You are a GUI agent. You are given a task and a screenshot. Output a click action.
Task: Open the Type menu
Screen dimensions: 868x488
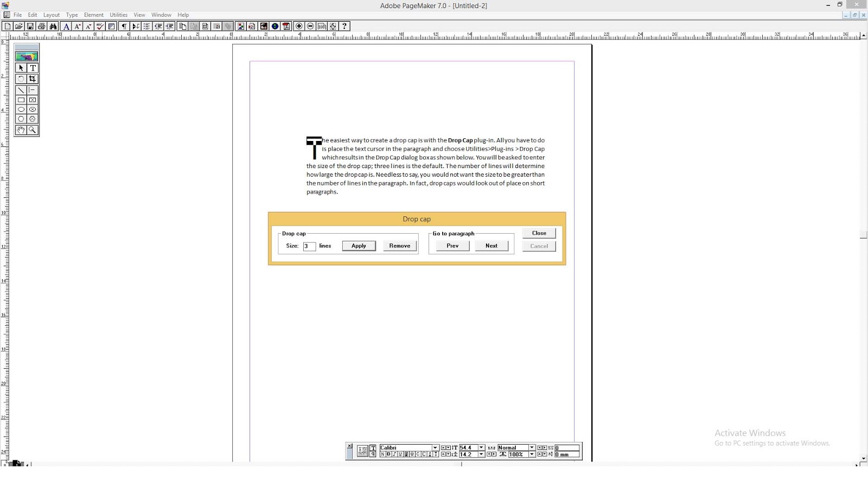pos(71,15)
